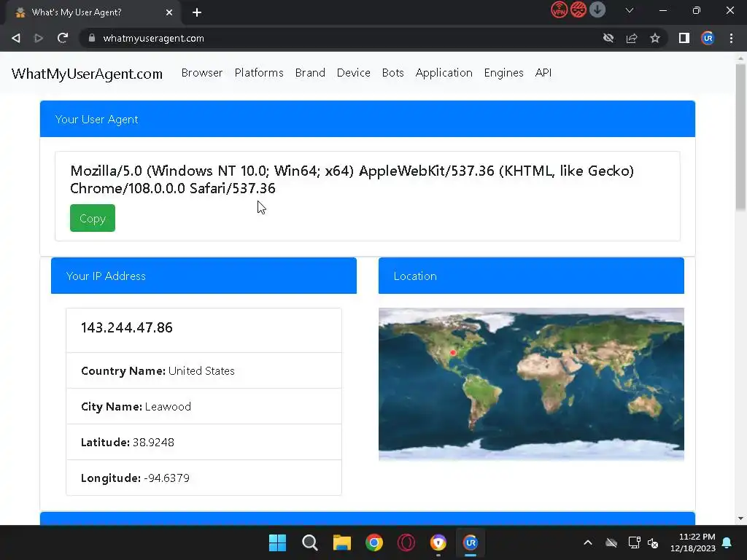Reload the page with refresh icon
747x560 pixels.
pos(63,38)
